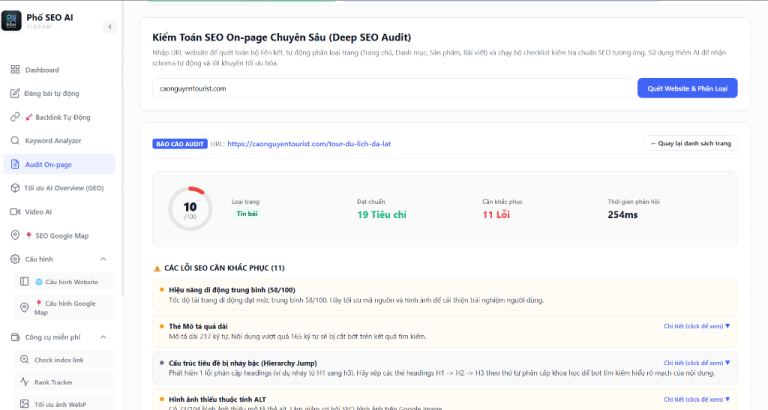Go to Backlink Tự Động page

[59, 117]
